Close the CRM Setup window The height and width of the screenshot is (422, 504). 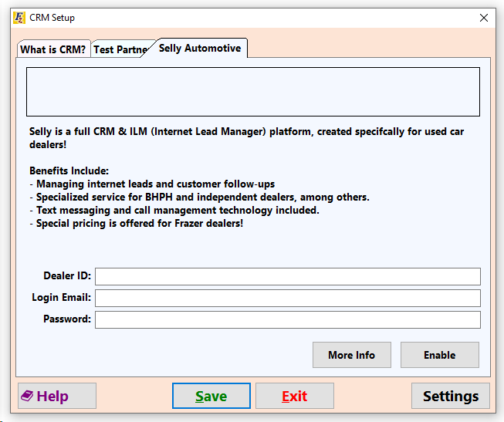point(484,18)
